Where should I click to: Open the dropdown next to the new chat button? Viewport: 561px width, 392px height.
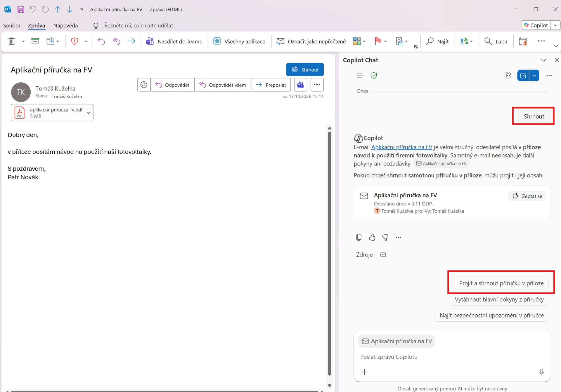tap(534, 75)
